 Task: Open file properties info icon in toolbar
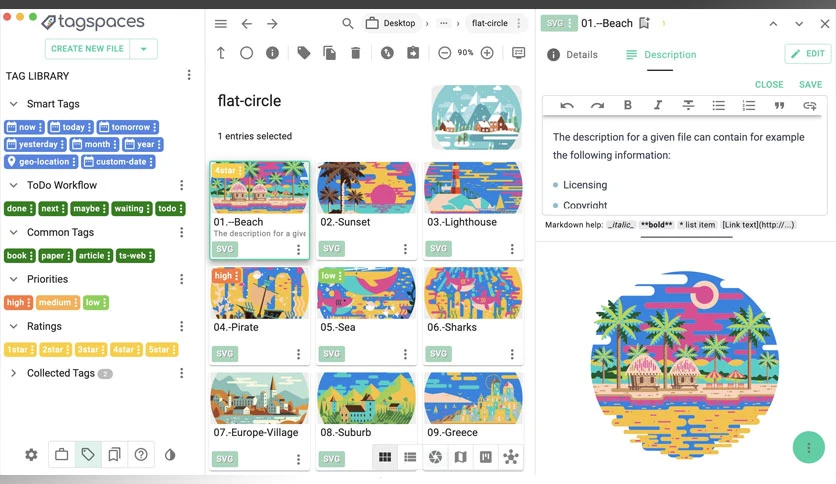click(272, 53)
